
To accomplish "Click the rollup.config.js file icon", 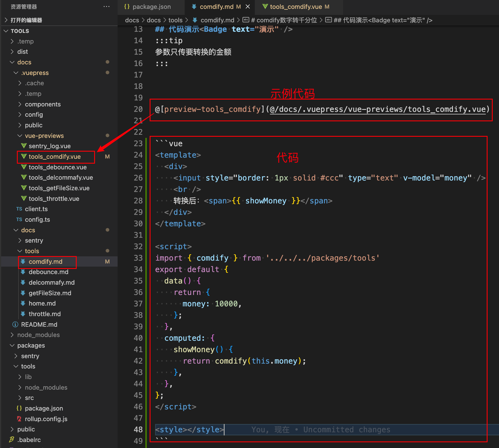I will 19,419.
